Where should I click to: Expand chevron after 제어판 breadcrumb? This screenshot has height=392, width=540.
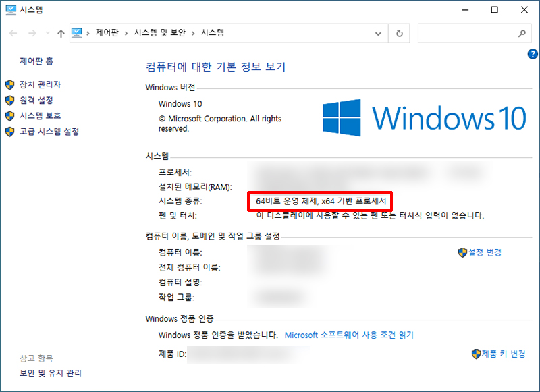coord(126,33)
